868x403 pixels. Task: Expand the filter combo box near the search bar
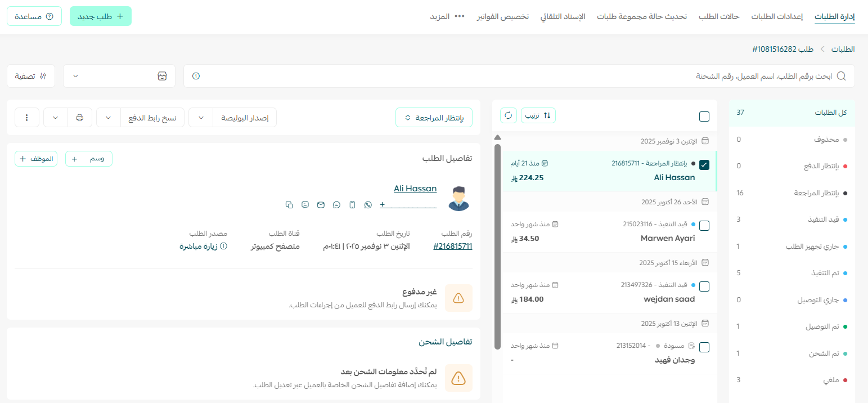119,75
